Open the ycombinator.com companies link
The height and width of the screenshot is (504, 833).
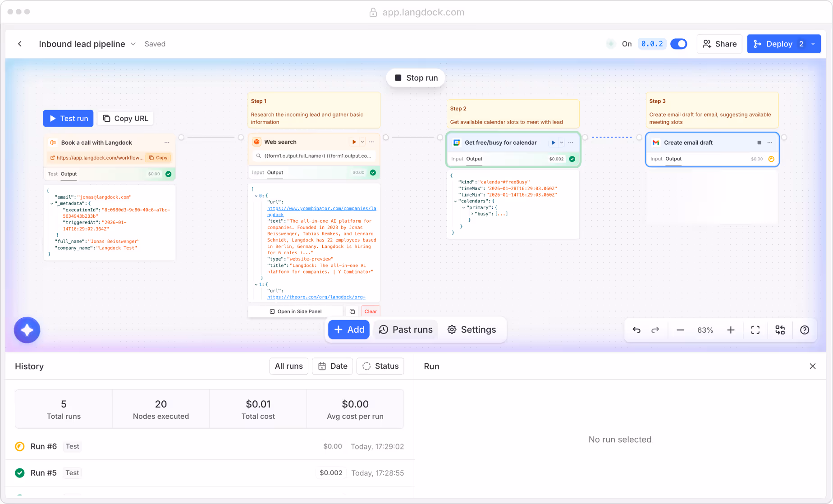321,211
